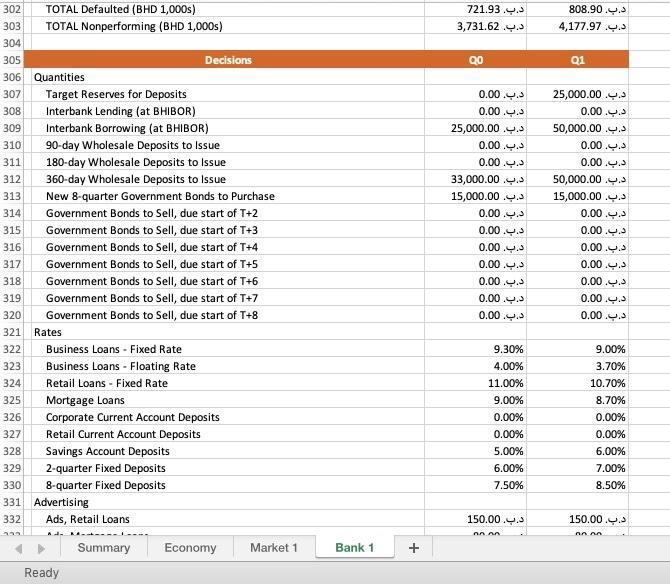
Task: Select the 180-day Wholesale Deposits to Issue cell
Action: 228,162
